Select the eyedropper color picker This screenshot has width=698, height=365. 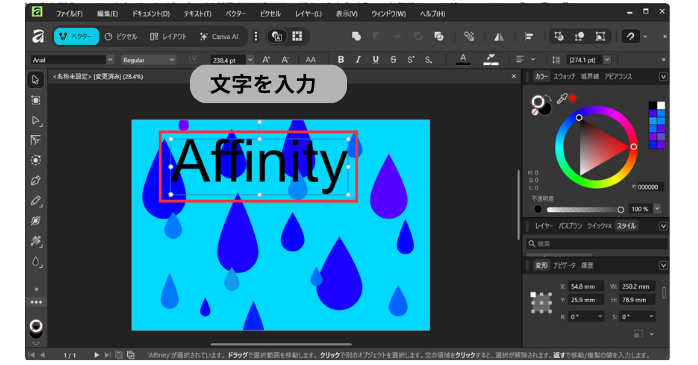pos(562,98)
